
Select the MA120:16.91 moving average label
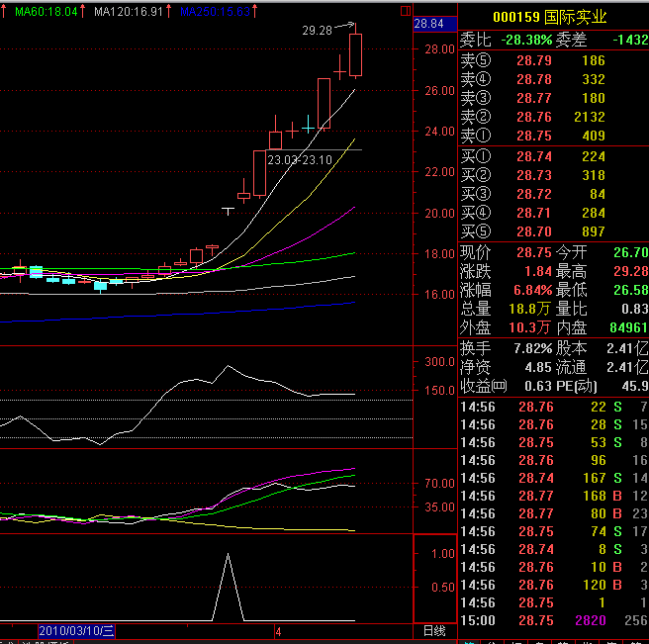(131, 11)
